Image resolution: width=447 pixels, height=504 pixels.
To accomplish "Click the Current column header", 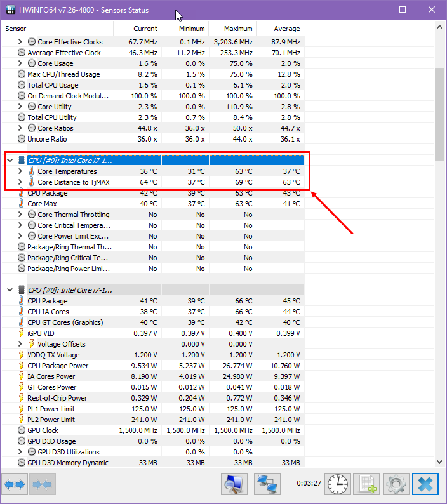I will point(137,29).
